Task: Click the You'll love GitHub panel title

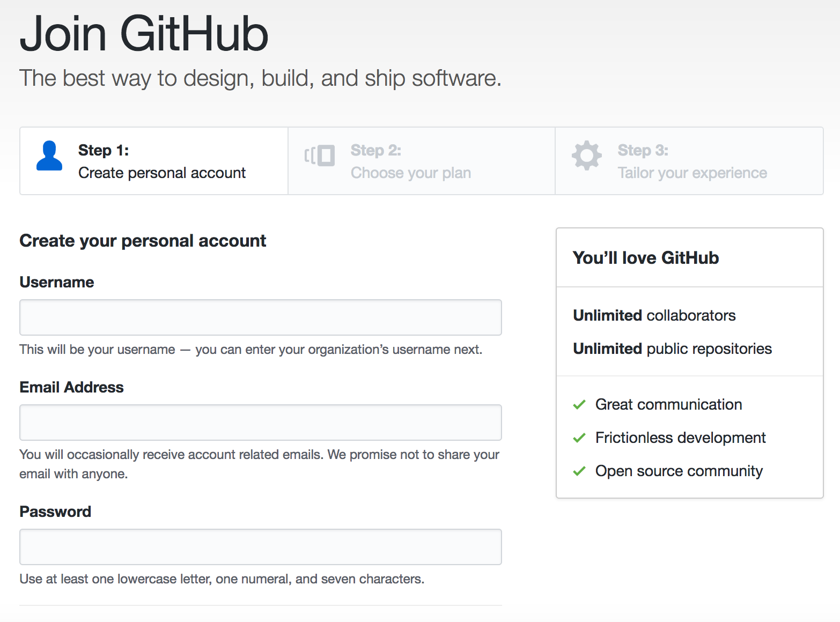Action: tap(646, 258)
